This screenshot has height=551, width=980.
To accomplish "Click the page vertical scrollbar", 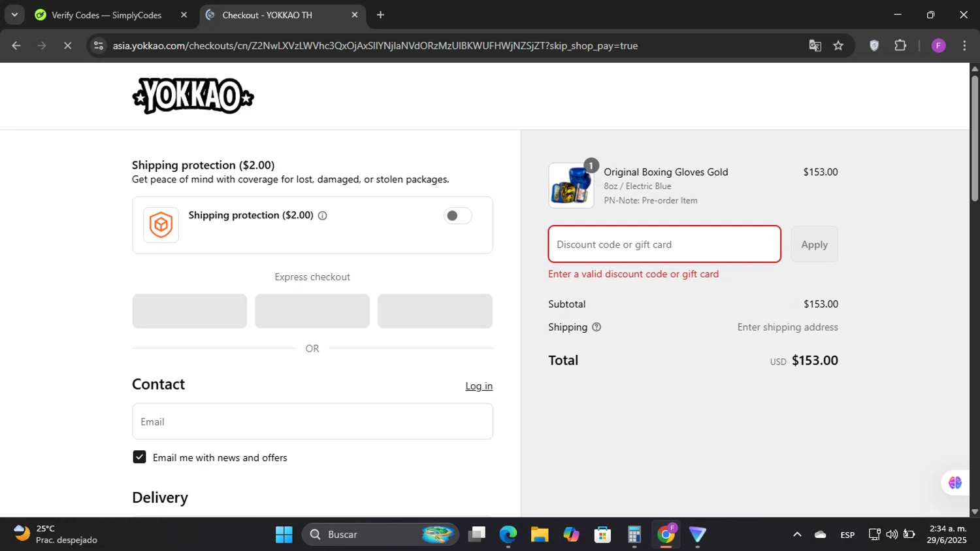I will point(975,139).
